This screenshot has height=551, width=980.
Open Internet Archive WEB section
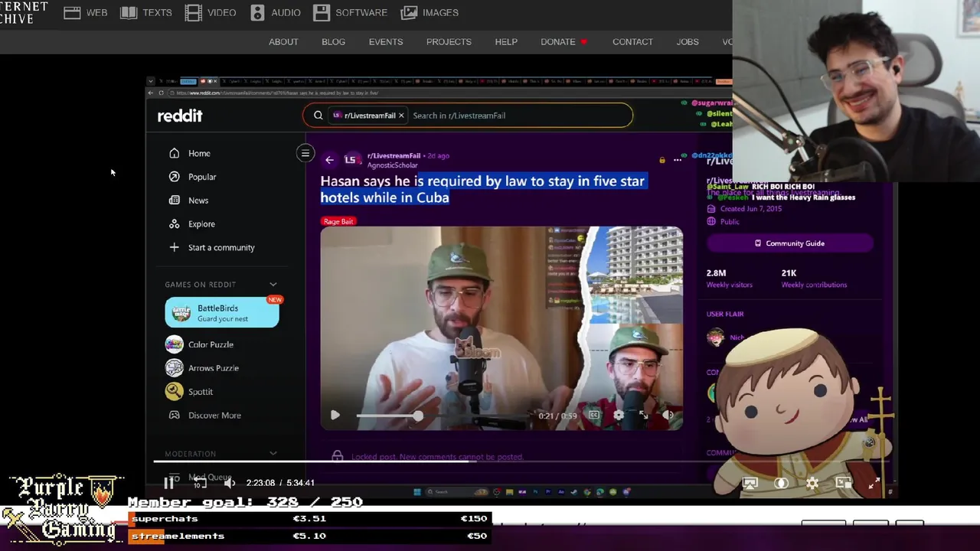pos(86,12)
